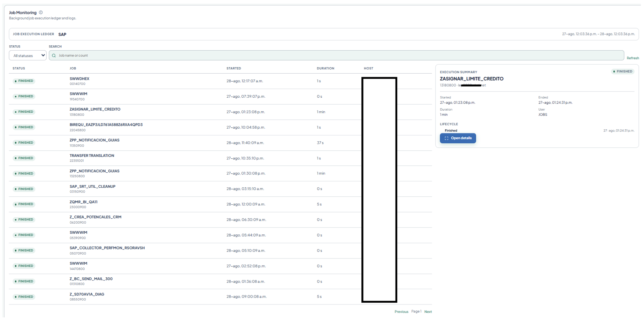Click the ended time 27-ago, 01:24:31 p.m.
This screenshot has height=323, width=644.
(x=555, y=103)
